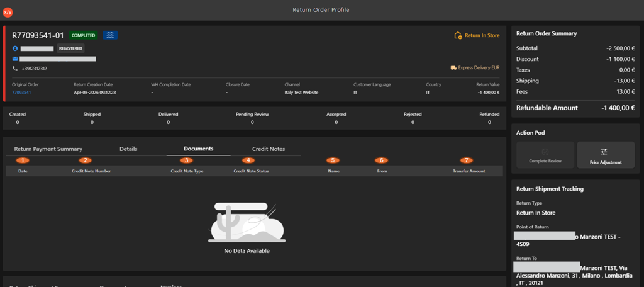Viewport: 644px width, 287px height.
Task: Open the Return Payment Summary tab
Action: [48, 149]
